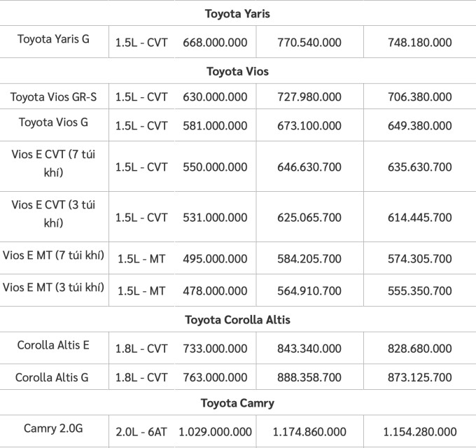Click the 673.100.000 price value
The image size is (476, 448).
[309, 126]
